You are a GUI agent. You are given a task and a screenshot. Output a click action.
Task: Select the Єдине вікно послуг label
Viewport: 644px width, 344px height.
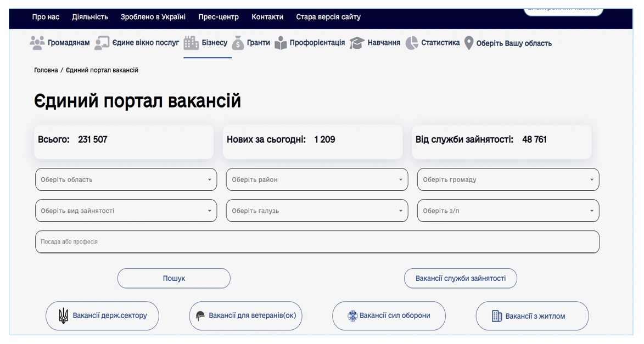pyautogui.click(x=146, y=43)
